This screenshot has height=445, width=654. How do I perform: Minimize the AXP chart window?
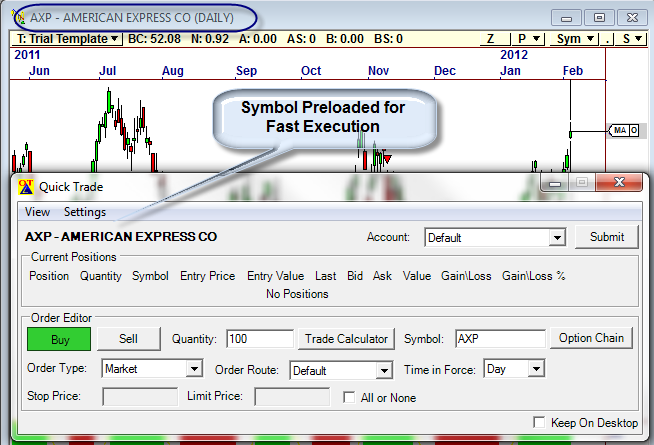566,18
